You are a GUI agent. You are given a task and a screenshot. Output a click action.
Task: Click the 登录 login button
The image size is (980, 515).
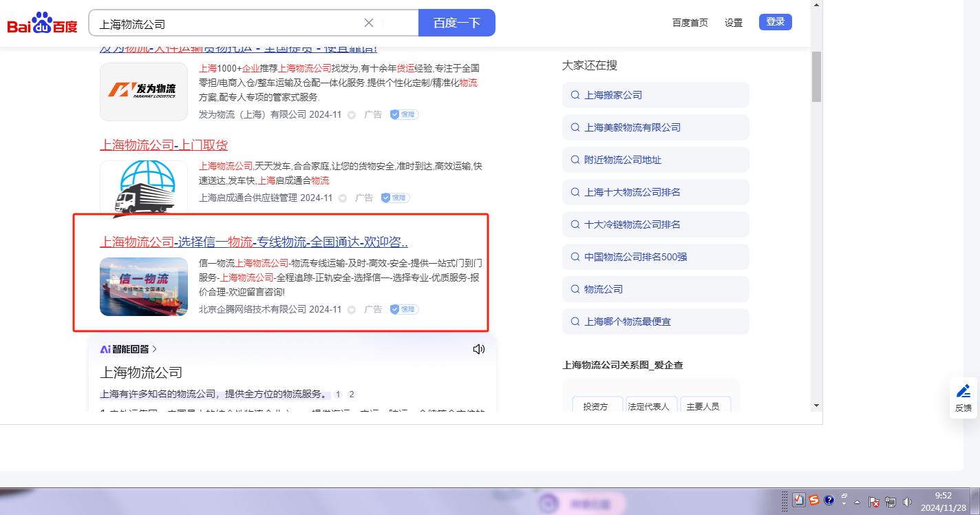pyautogui.click(x=775, y=22)
